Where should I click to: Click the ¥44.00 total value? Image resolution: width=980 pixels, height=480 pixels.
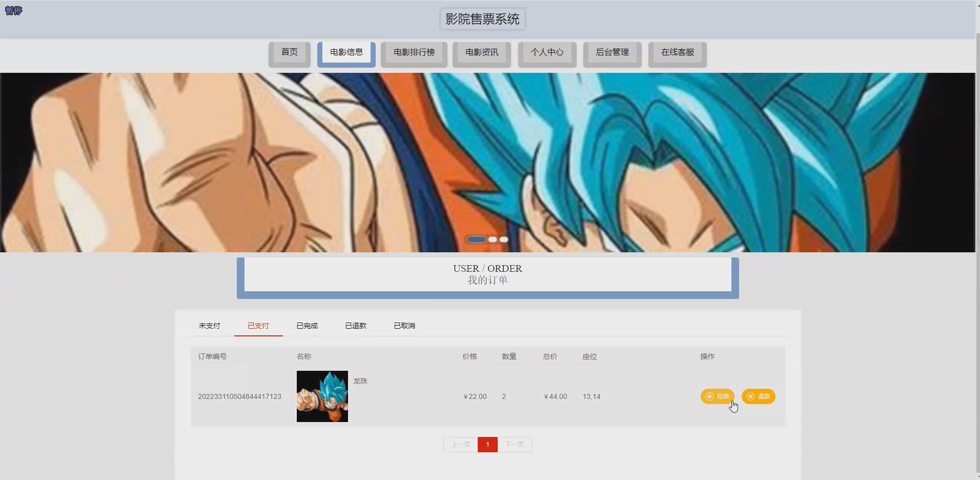[555, 396]
